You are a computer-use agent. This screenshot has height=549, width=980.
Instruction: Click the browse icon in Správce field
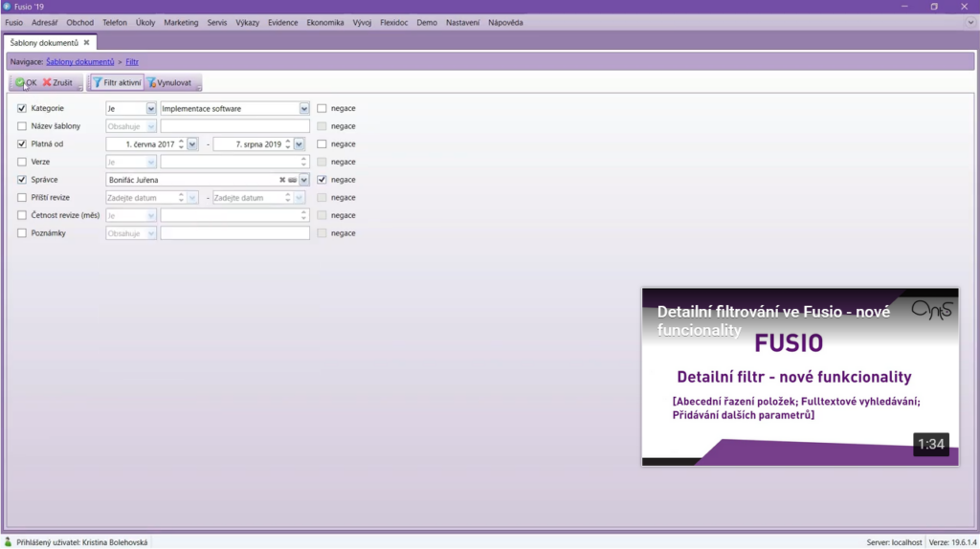click(x=293, y=180)
